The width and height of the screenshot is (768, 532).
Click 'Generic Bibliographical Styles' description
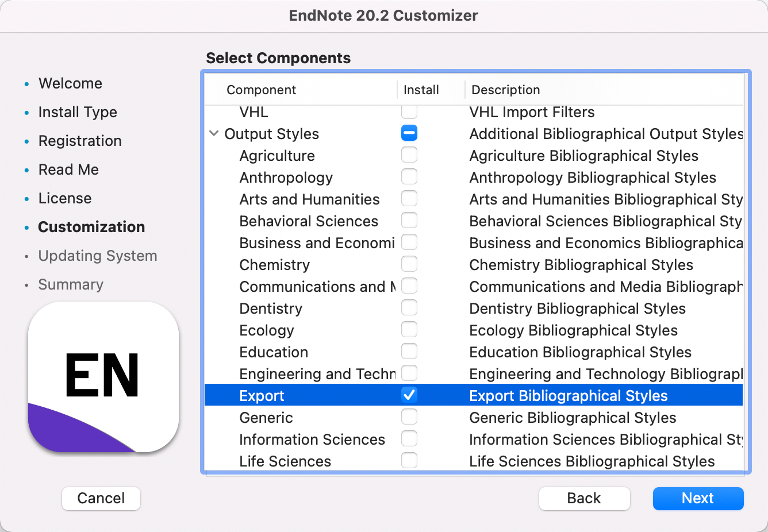pos(573,418)
